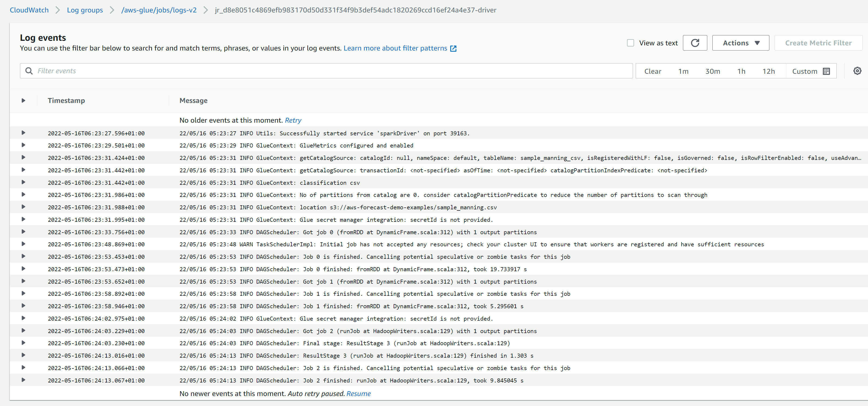Viewport: 868px width, 406px height.
Task: Click the refresh log events icon
Action: tap(695, 43)
